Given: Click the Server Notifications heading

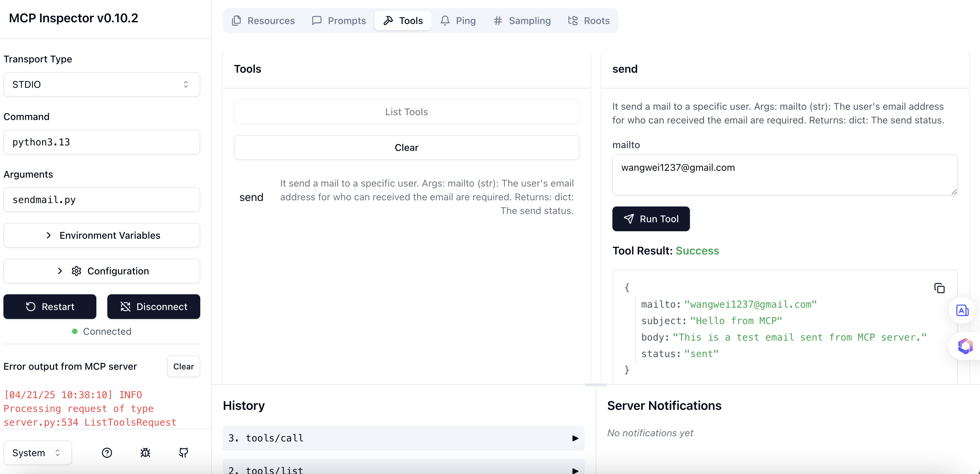Looking at the screenshot, I should point(664,405).
